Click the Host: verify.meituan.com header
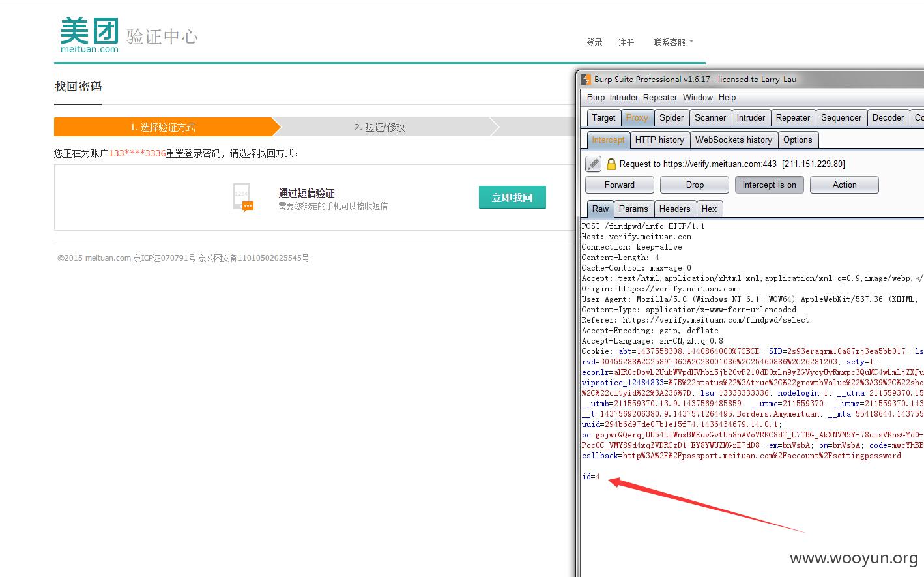The width and height of the screenshot is (924, 577). [x=637, y=237]
